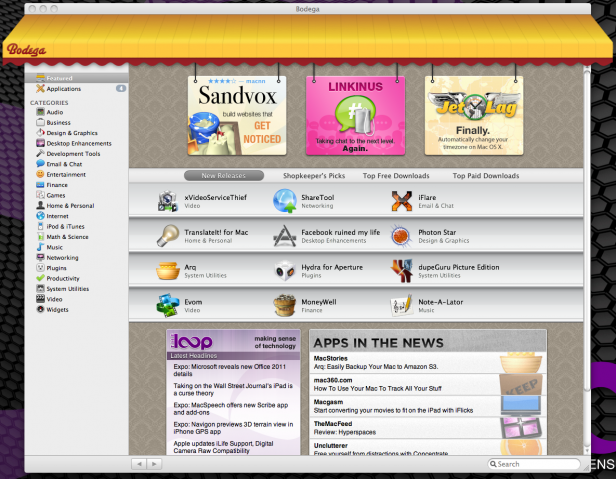The image size is (616, 479).
Task: Open MacStories Arq backup news item
Action: tap(427, 363)
